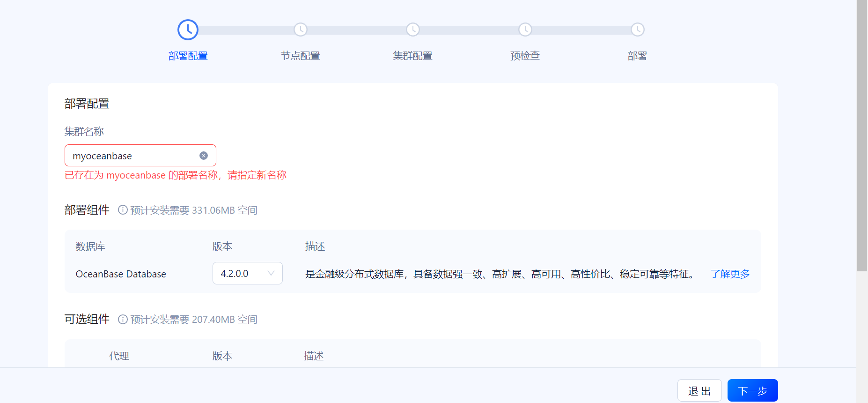Click the 可选组件 section heading
The image size is (868, 403).
[87, 319]
